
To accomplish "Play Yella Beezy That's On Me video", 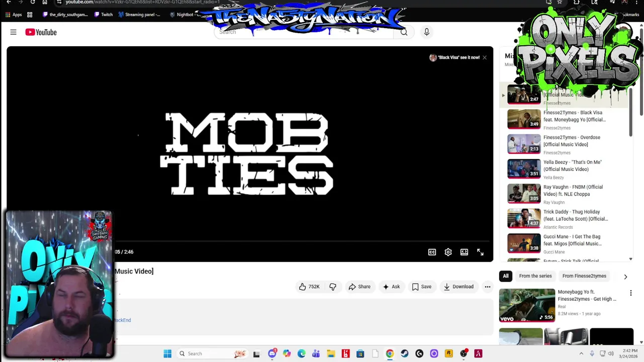I will click(572, 165).
